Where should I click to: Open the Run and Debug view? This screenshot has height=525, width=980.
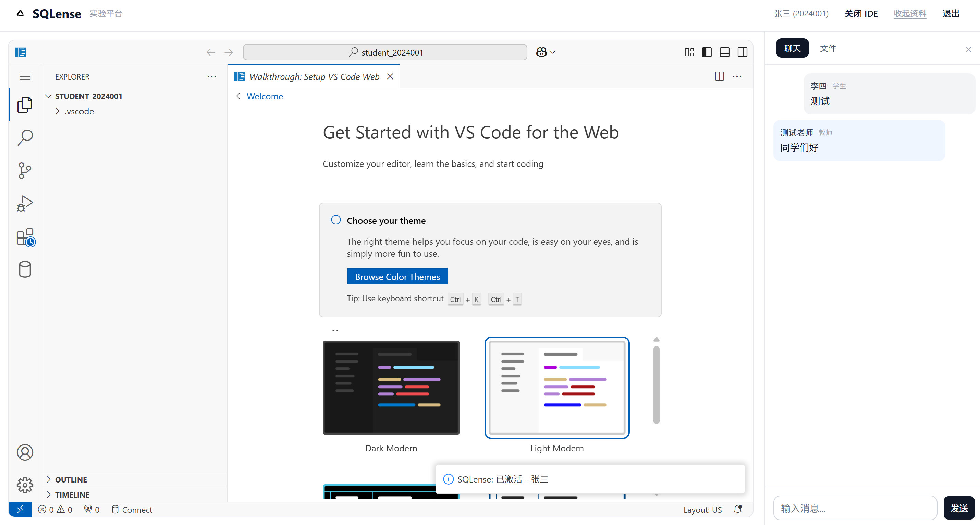25,204
